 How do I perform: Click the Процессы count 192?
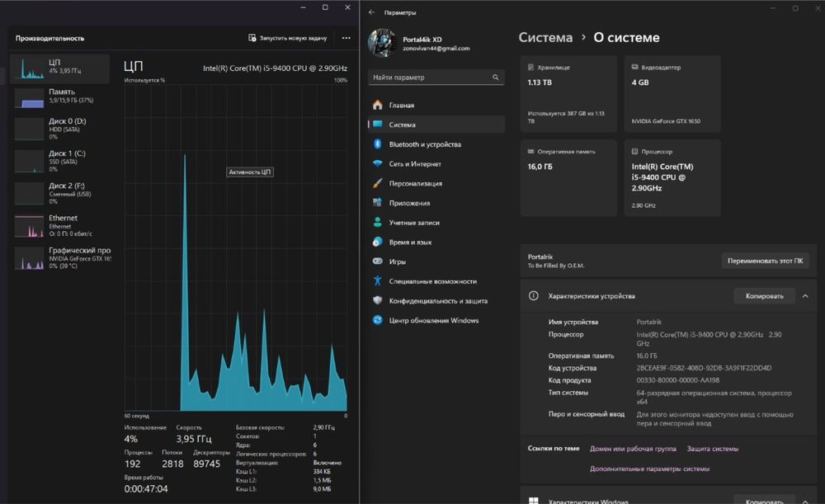(x=133, y=464)
